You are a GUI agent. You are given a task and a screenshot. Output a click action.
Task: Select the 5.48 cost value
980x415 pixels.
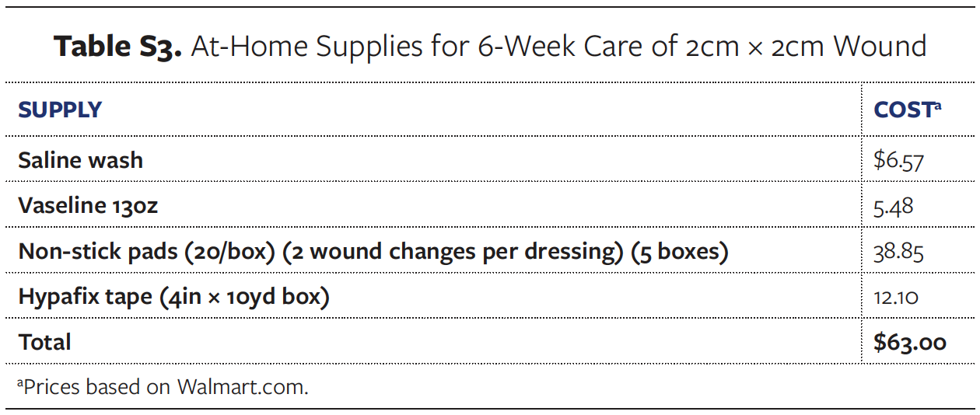coord(893,206)
